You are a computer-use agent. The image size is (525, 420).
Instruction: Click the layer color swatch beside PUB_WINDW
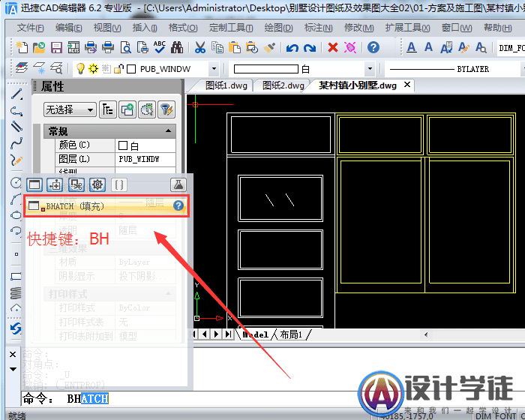coord(131,69)
